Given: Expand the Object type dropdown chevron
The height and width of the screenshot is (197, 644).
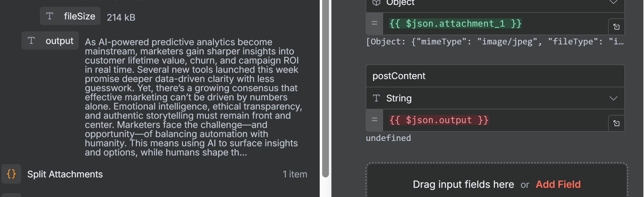Looking at the screenshot, I should 613,2.
